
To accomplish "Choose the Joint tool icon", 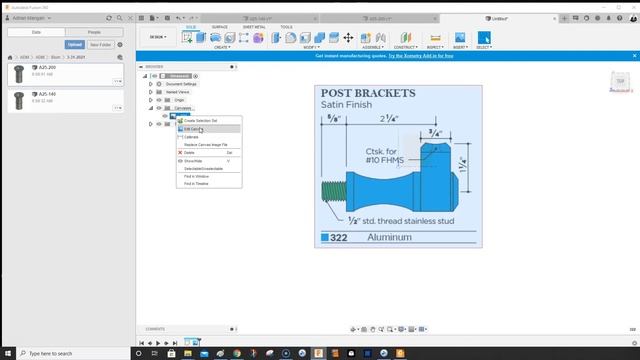I will tap(380, 38).
